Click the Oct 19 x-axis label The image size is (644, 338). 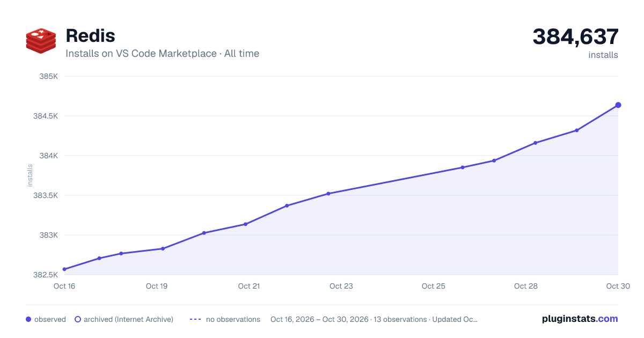point(157,286)
